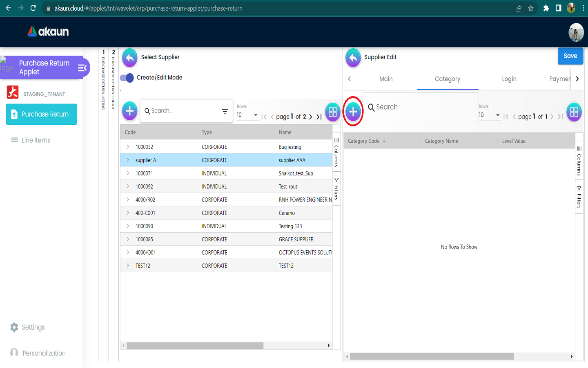Expand row 1000032 in supplier table

[x=128, y=147]
